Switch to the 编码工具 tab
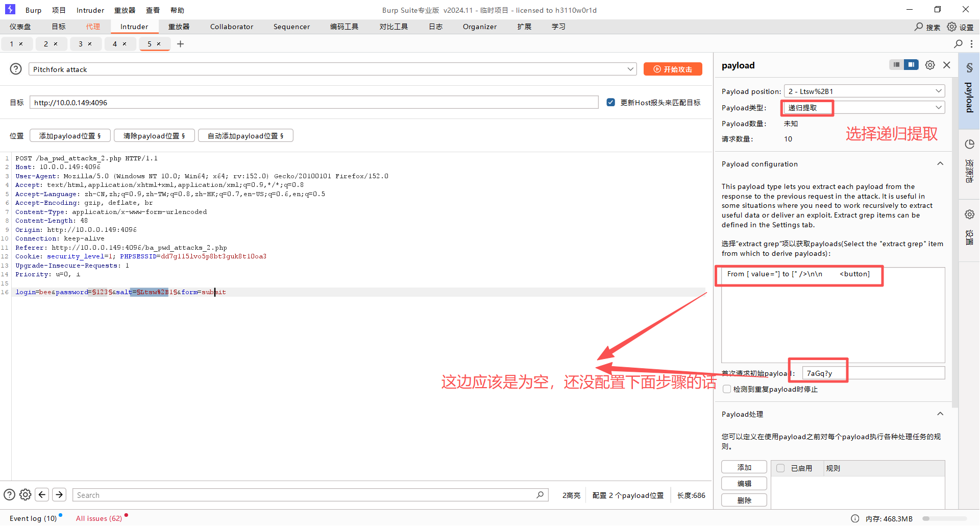The width and height of the screenshot is (980, 526). (x=344, y=27)
